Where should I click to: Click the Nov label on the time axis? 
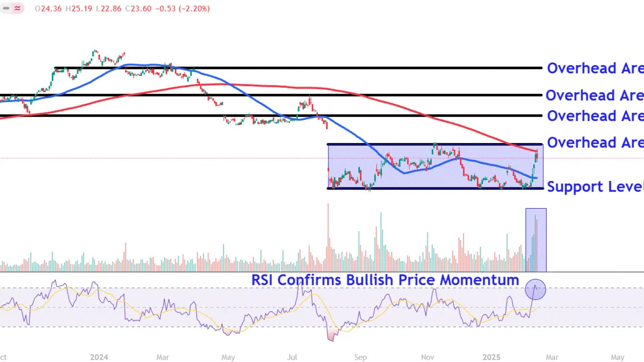pos(427,357)
